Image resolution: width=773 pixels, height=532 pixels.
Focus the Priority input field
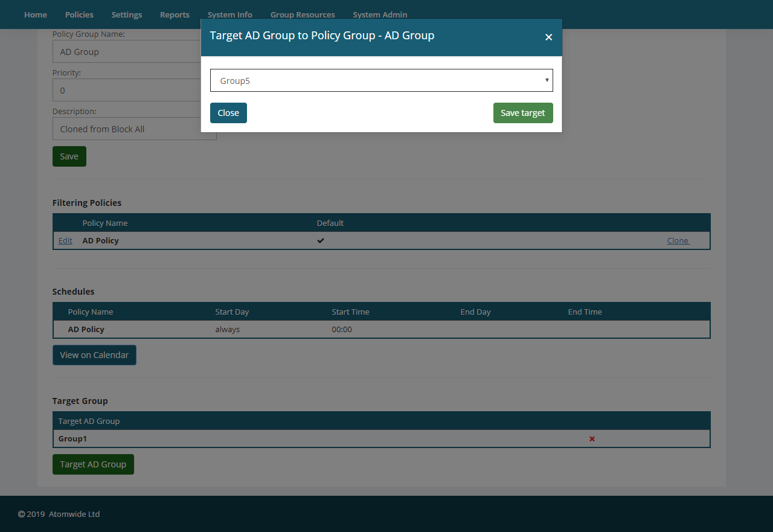127,91
